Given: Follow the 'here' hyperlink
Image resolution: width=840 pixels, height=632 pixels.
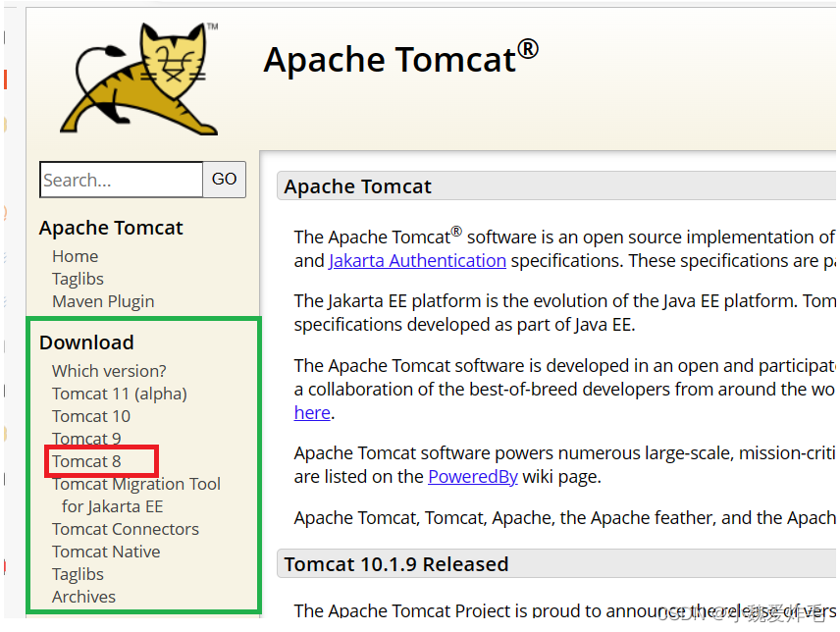Looking at the screenshot, I should pos(312,413).
